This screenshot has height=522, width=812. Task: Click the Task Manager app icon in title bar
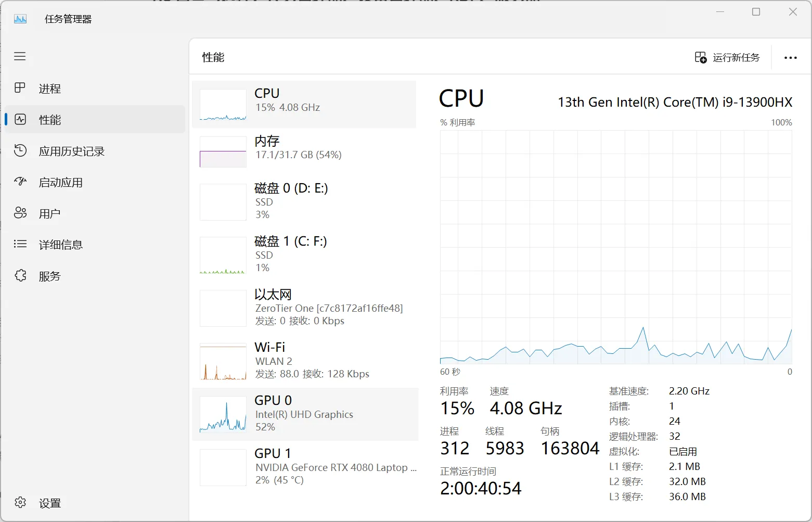click(x=20, y=19)
